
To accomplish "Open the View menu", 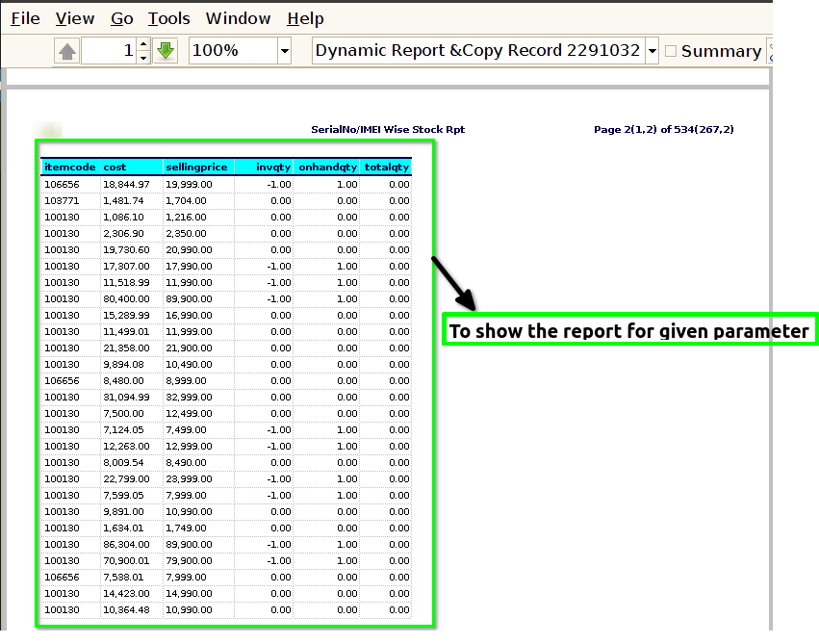I will coord(75,19).
